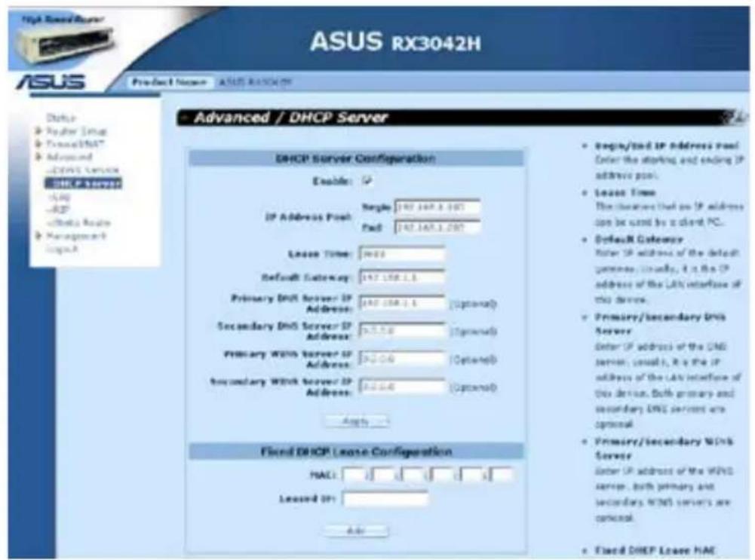
Task: Open DDNS Service submenu item
Action: tap(82, 170)
